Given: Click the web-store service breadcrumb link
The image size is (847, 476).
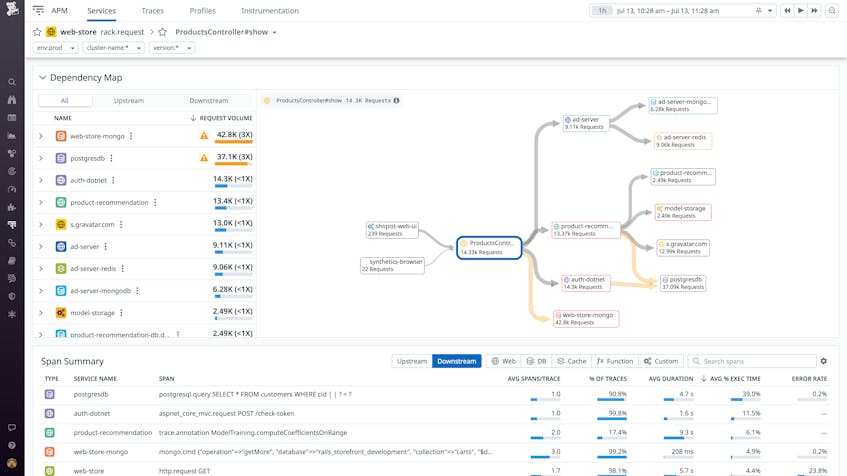Looking at the screenshot, I should pos(78,32).
